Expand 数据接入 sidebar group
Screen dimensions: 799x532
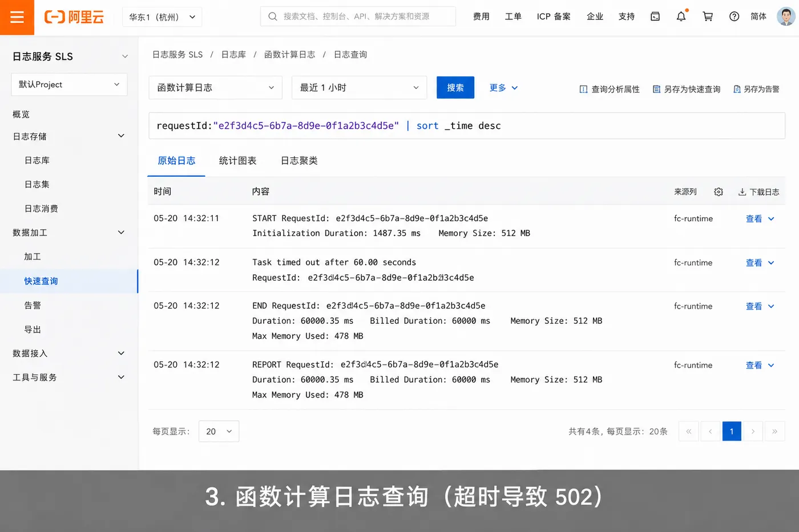point(121,353)
